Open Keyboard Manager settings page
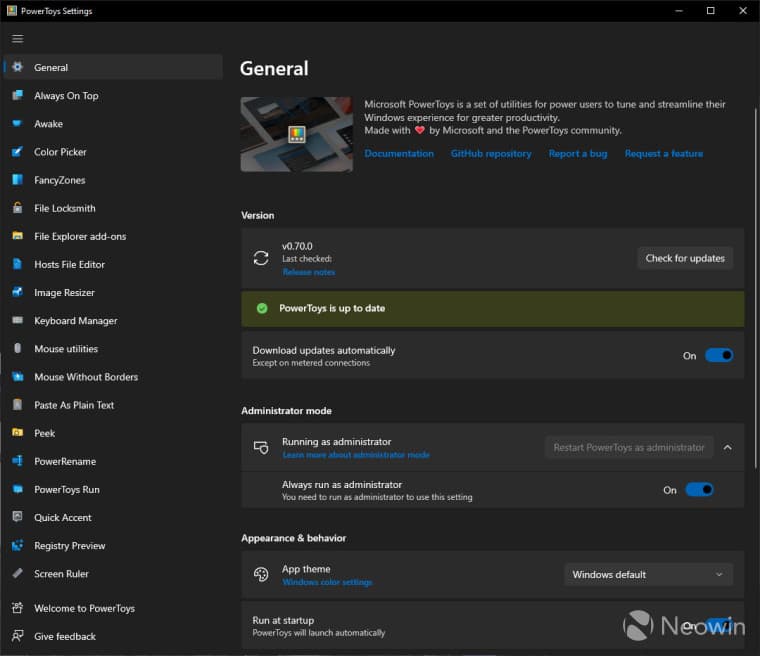 pyautogui.click(x=76, y=321)
